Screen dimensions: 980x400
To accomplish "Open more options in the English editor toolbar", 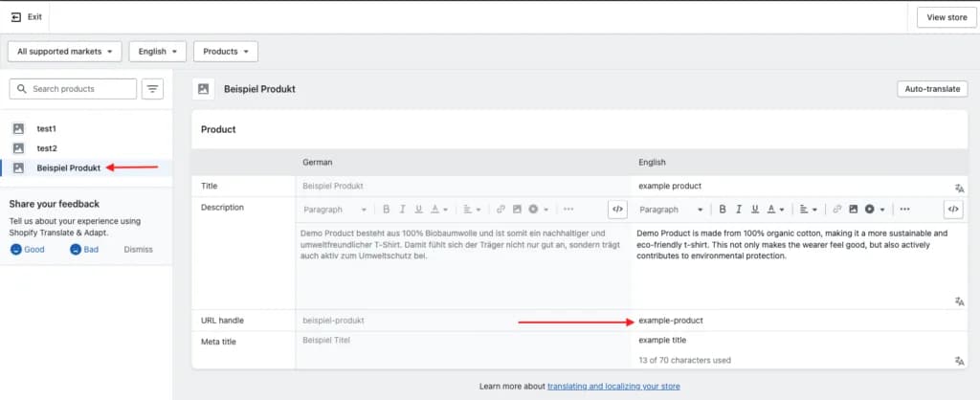I will tap(904, 210).
